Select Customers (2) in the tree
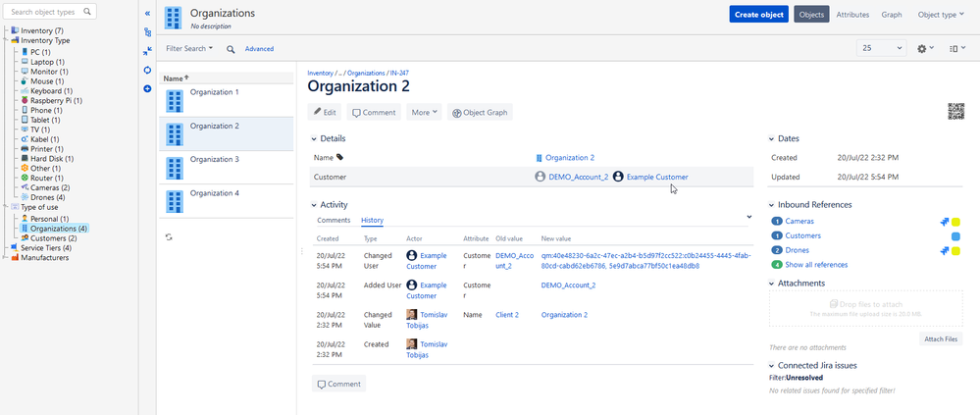 54,238
